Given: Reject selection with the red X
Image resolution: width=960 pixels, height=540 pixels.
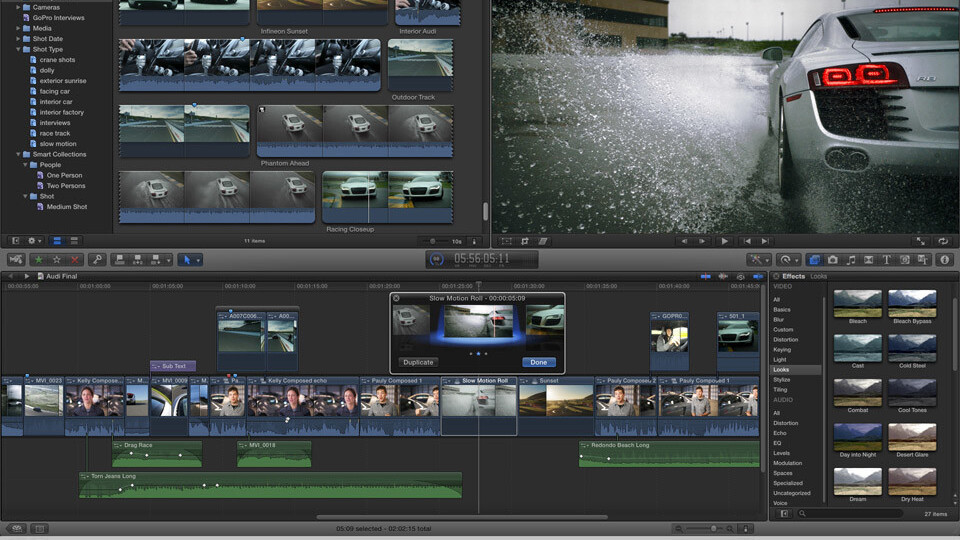Looking at the screenshot, I should [x=74, y=260].
